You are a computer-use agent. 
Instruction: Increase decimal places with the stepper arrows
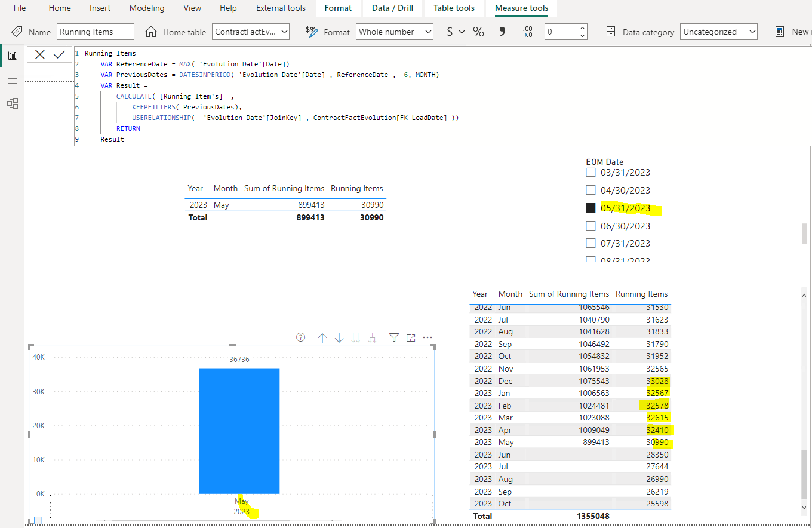click(x=583, y=28)
